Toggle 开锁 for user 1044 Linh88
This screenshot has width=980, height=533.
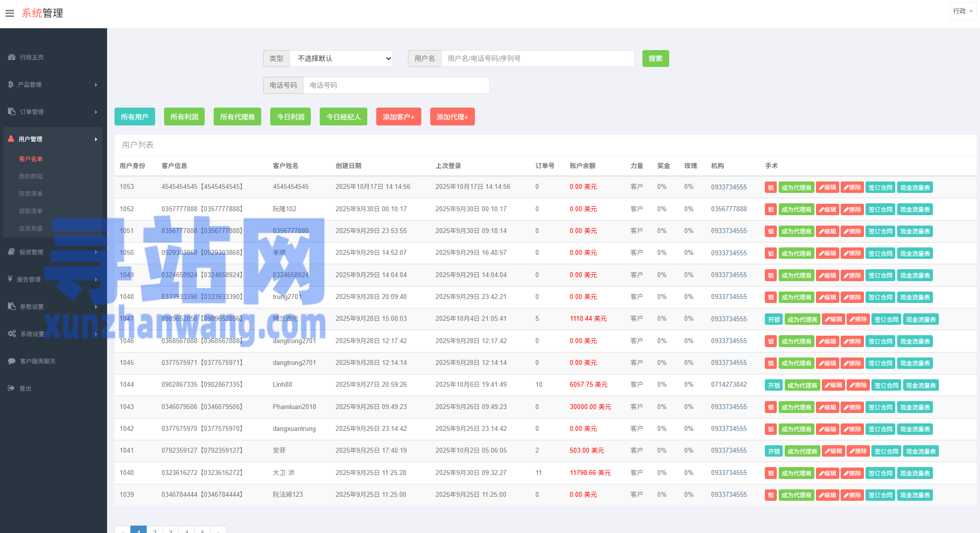773,386
